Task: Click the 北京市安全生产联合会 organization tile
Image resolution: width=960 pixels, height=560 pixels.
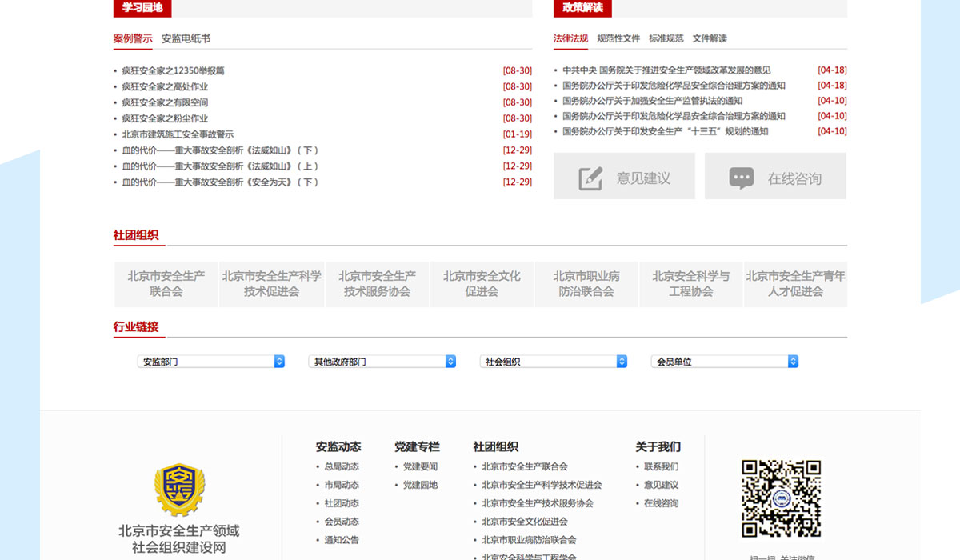Action: pyautogui.click(x=166, y=284)
